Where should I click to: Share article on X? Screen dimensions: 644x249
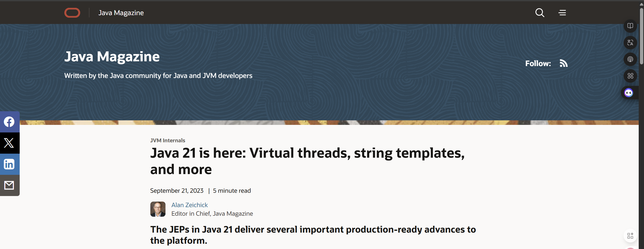tap(10, 143)
